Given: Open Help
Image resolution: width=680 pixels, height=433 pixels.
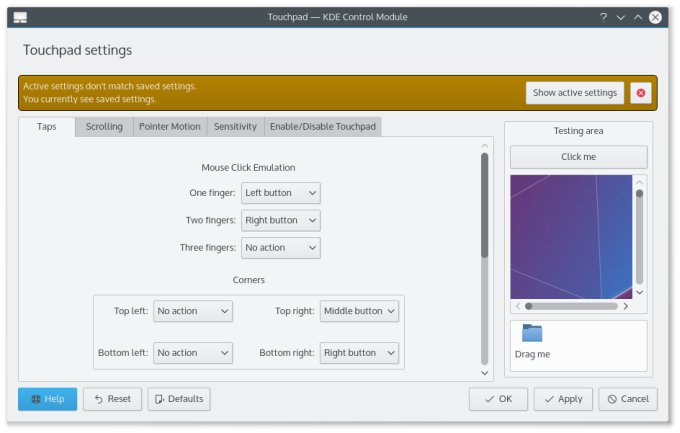Looking at the screenshot, I should pyautogui.click(x=48, y=399).
